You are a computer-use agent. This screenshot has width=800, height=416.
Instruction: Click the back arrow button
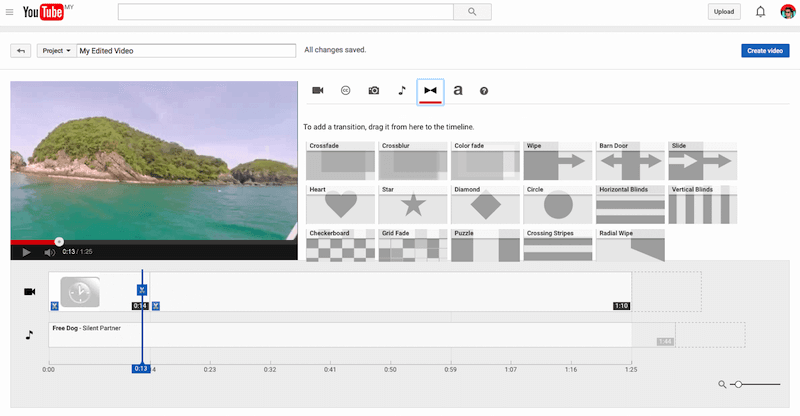pyautogui.click(x=21, y=51)
